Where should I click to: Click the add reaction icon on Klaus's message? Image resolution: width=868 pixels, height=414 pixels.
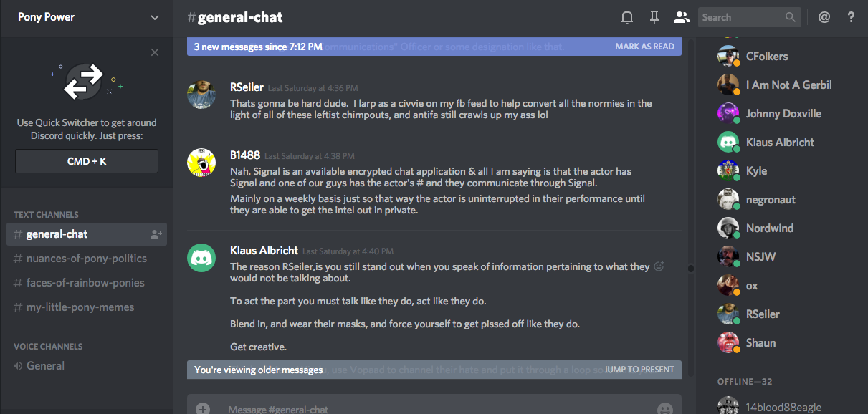pyautogui.click(x=659, y=266)
